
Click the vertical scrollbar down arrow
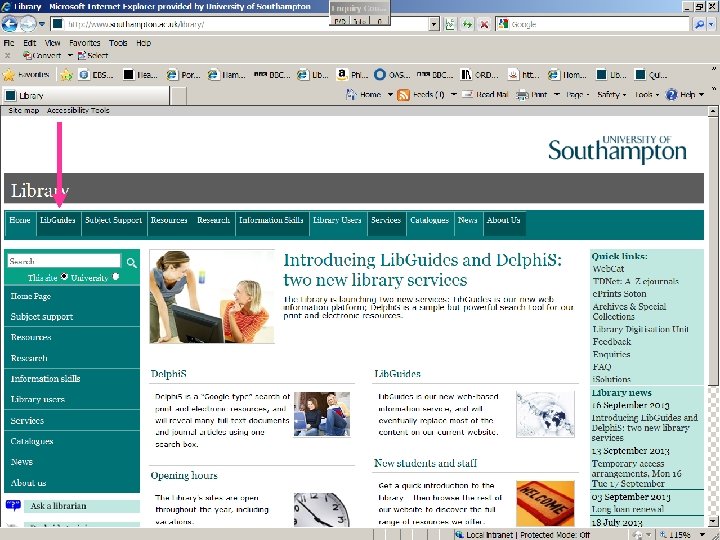712,521
